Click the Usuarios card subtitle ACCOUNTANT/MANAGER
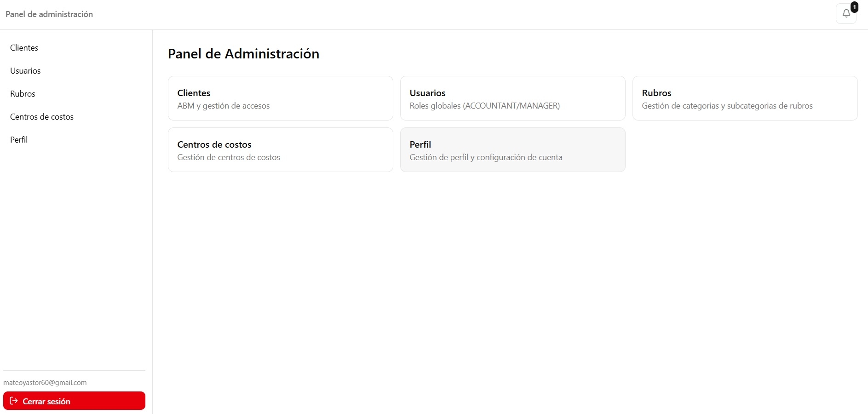The height and width of the screenshot is (414, 868). pos(485,105)
